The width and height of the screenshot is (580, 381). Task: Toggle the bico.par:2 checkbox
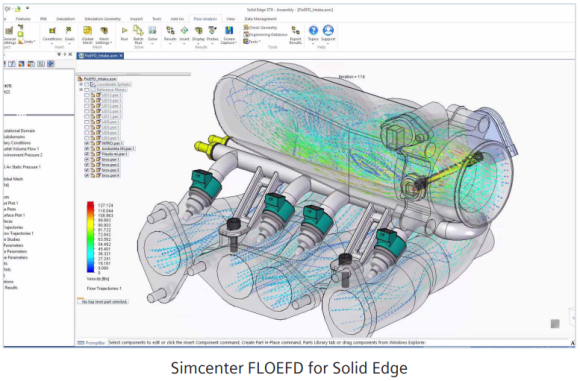coord(87,165)
